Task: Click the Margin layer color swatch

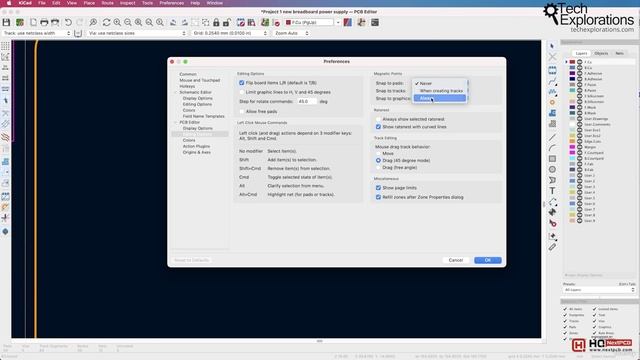Action: click(572, 147)
